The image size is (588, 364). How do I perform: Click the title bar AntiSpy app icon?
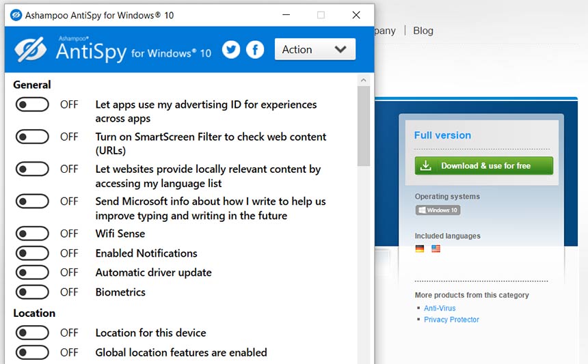point(16,15)
